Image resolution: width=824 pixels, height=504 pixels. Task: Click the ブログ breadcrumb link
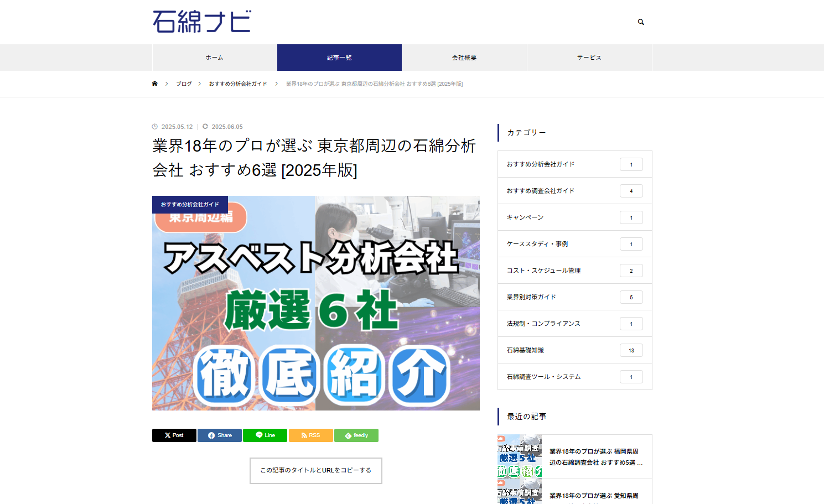[x=183, y=83]
